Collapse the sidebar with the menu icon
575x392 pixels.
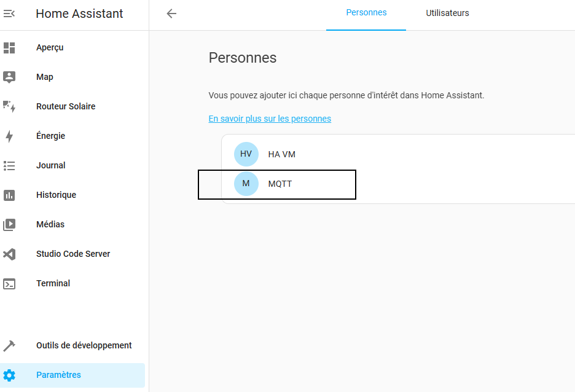pos(9,14)
